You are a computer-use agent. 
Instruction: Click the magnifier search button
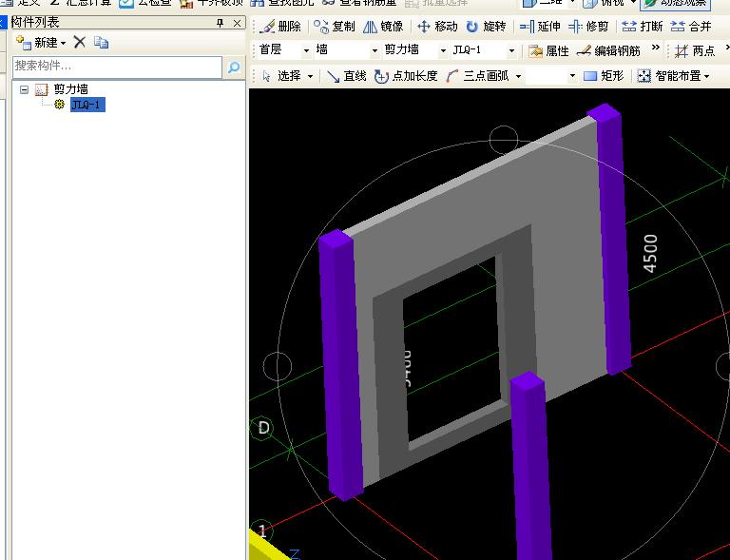[234, 68]
